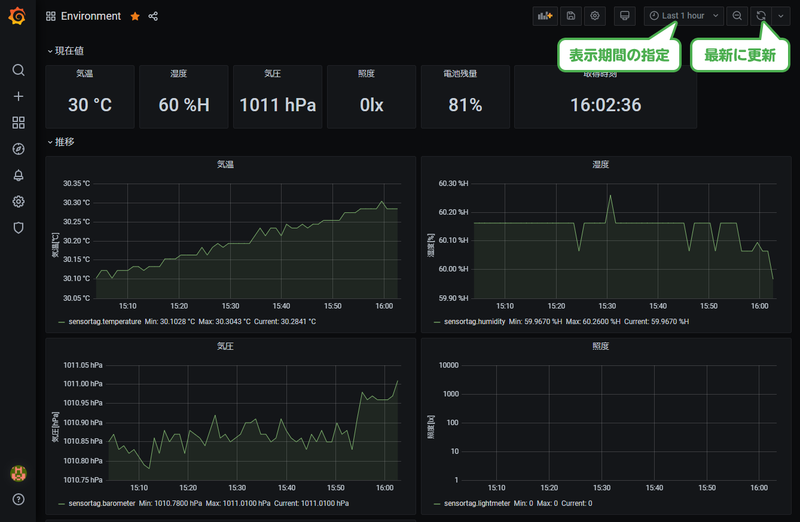Toggle the sensortag.lightmeter legend series
Image resolution: width=800 pixels, height=522 pixels.
tap(477, 503)
